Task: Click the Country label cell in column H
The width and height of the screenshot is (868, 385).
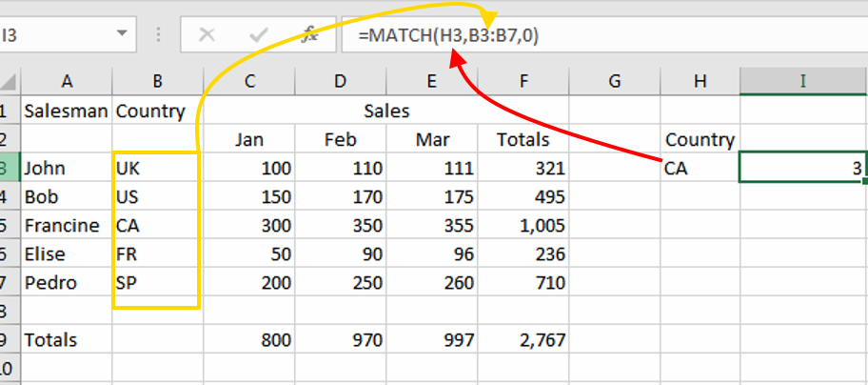Action: (x=700, y=140)
